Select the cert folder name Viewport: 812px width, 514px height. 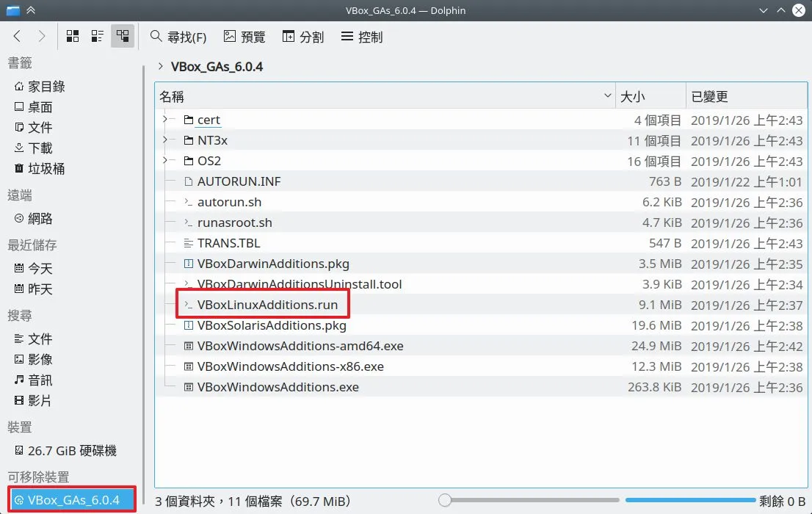[x=209, y=120]
